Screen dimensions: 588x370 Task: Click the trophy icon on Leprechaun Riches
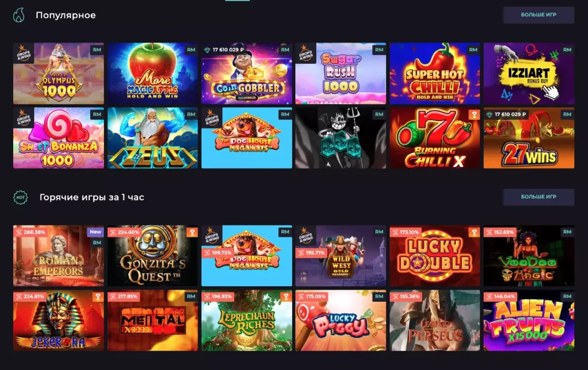pyautogui.click(x=286, y=297)
